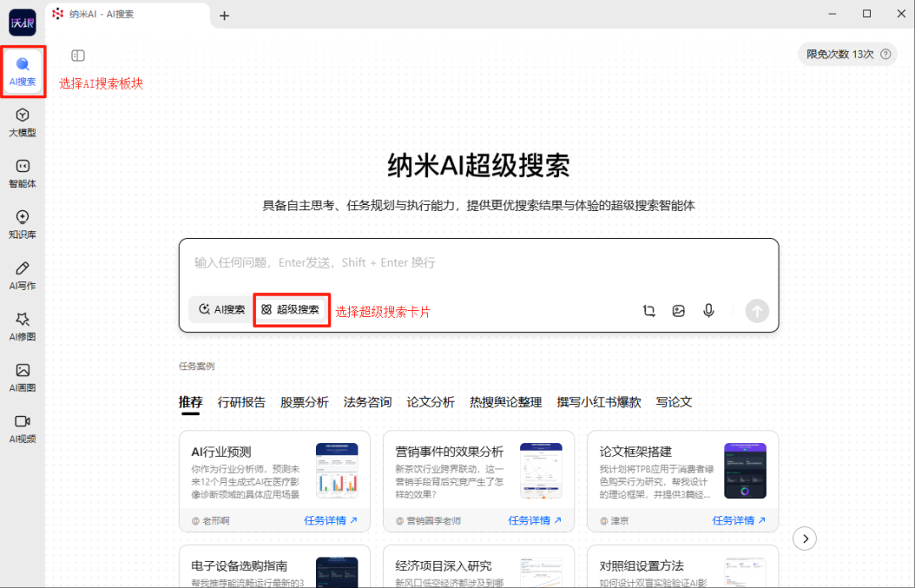
Task: Switch to the 法务咨询 tab
Action: pyautogui.click(x=368, y=402)
